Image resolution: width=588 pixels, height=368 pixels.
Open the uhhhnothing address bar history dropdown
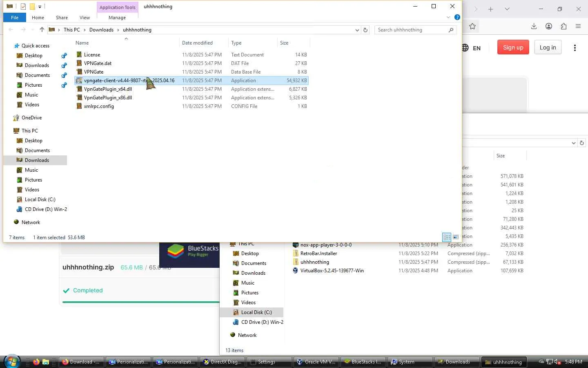357,30
